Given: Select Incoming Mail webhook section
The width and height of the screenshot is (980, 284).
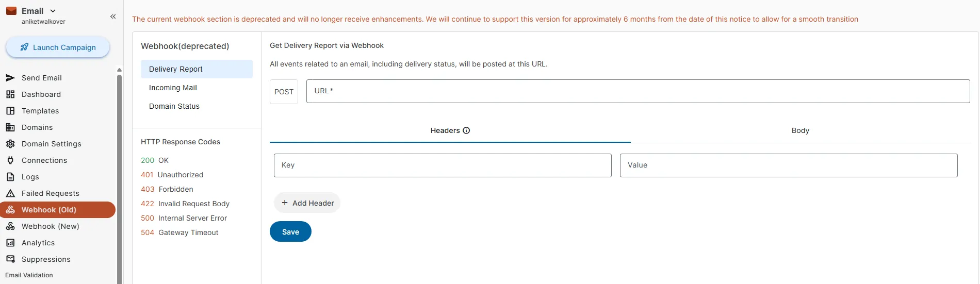Looking at the screenshot, I should tap(173, 88).
